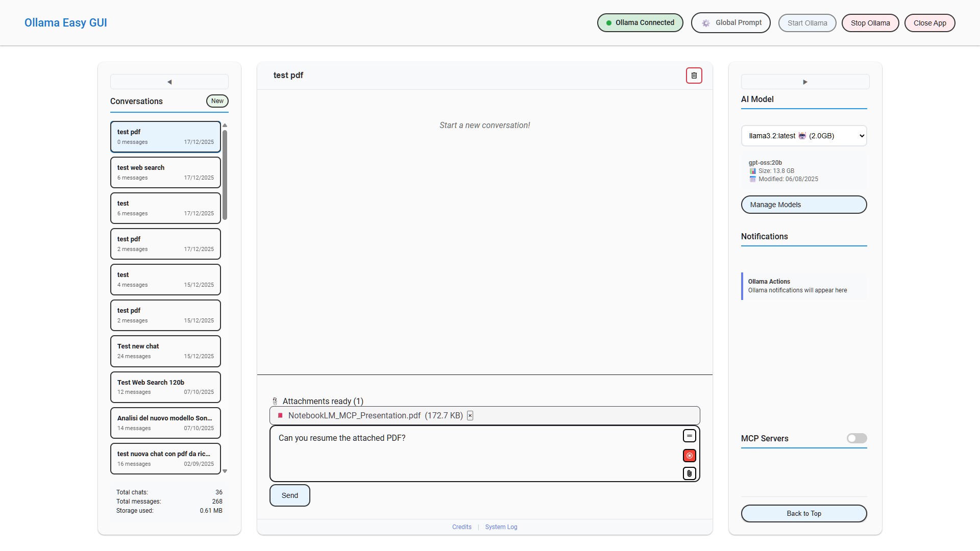This screenshot has width=980, height=551.
Task: Click the equals-sign icon in message box
Action: pos(689,436)
